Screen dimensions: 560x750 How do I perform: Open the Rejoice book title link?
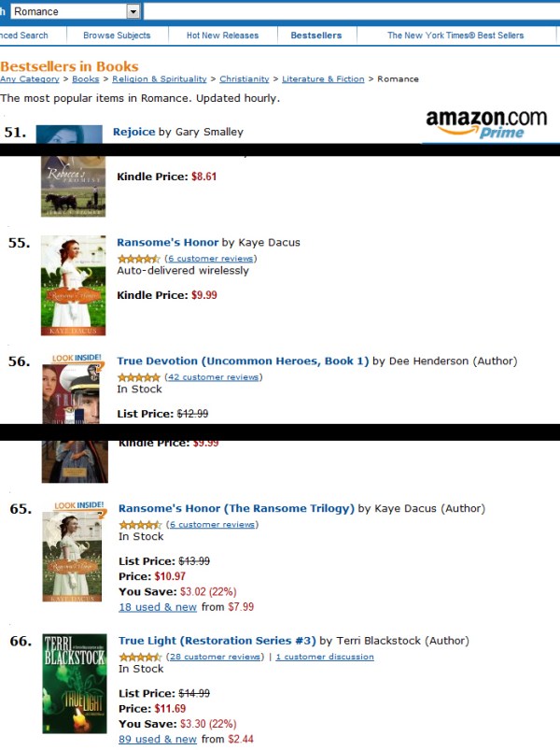coord(133,132)
